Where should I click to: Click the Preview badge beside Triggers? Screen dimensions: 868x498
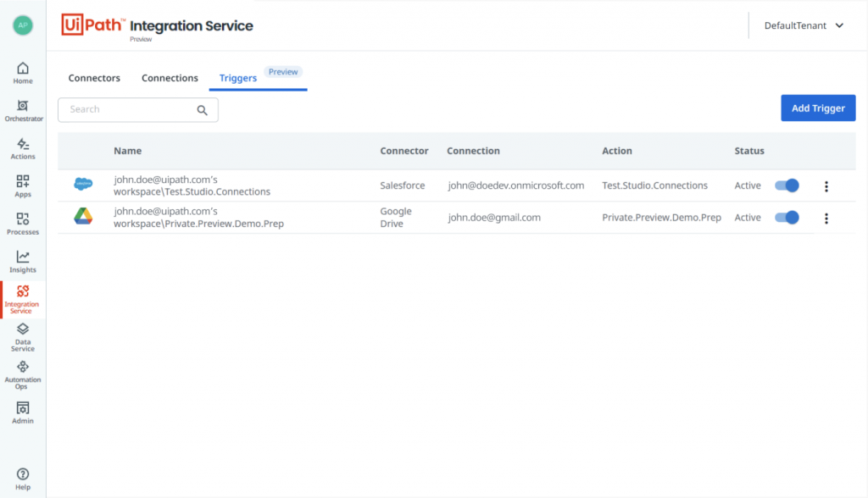point(283,72)
